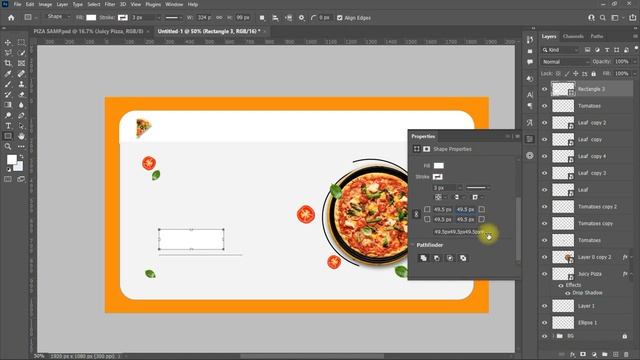Click Create new layer icon at bottom
Screen dimensions: 640x360
click(616, 354)
